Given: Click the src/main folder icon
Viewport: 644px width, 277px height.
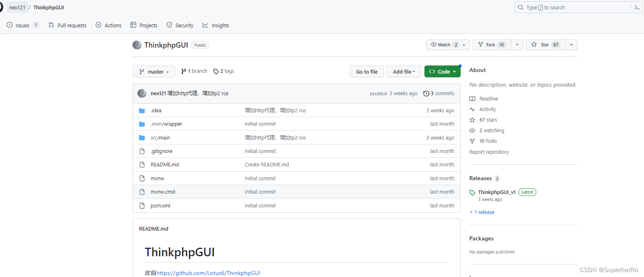Looking at the screenshot, I should [x=142, y=138].
